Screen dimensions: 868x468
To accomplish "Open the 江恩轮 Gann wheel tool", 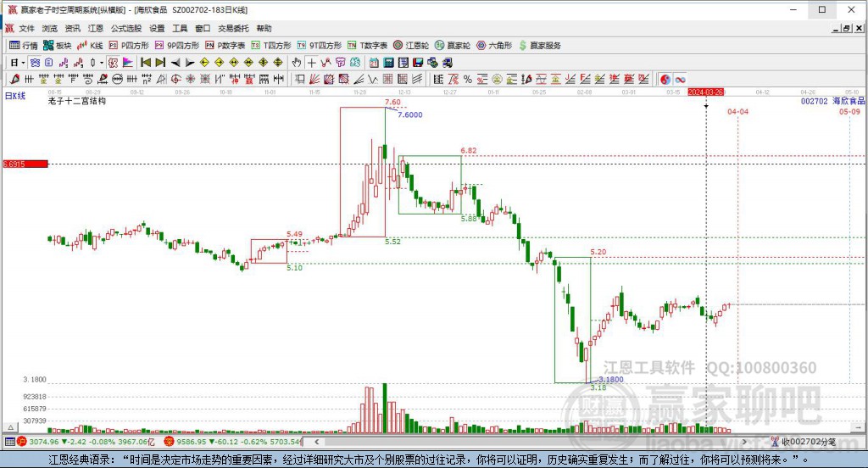I will click(x=411, y=46).
